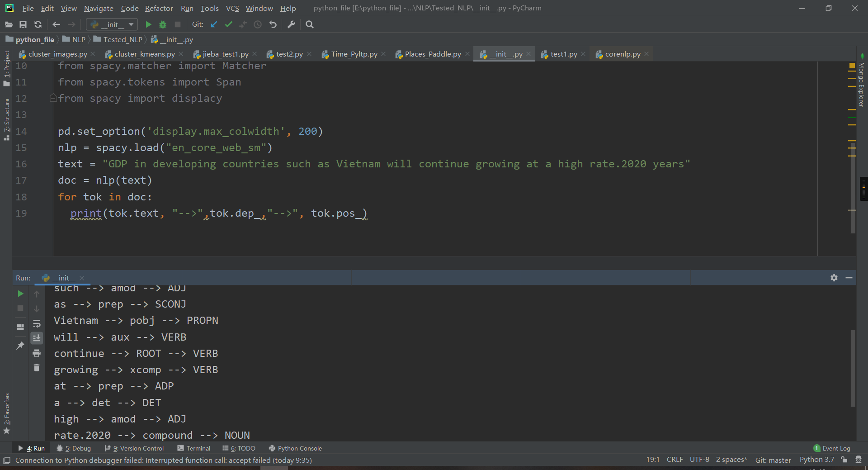
Task: Change Python 3.7 interpreter in status bar
Action: point(816,460)
